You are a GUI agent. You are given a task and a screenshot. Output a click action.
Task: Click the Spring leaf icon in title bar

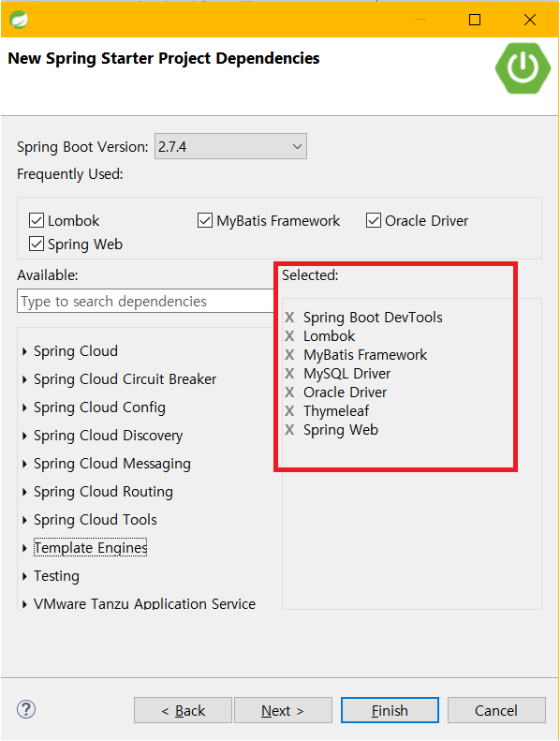click(19, 20)
